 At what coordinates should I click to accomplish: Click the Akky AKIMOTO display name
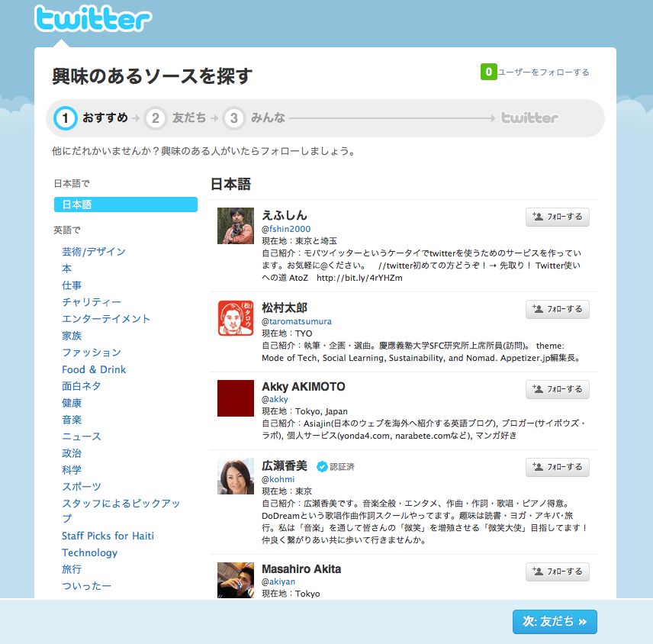coord(304,387)
